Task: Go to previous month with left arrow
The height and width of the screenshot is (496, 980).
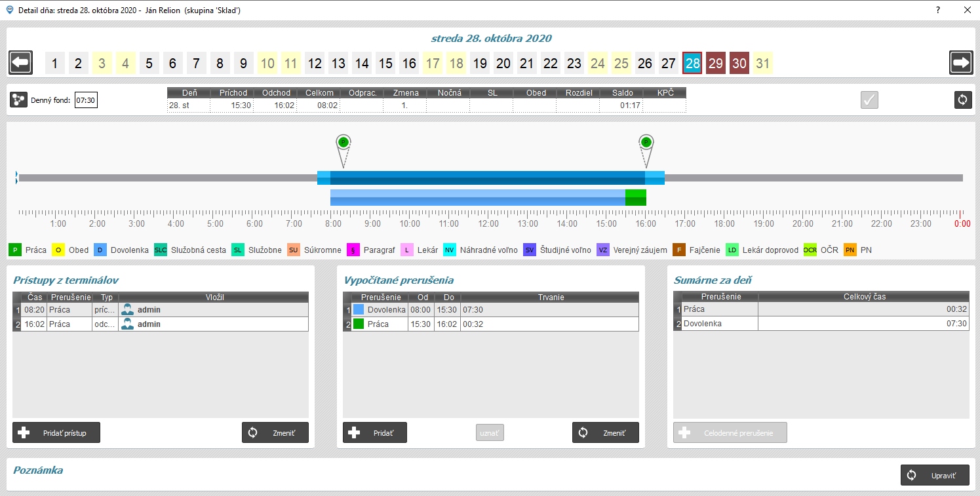Action: tap(21, 63)
